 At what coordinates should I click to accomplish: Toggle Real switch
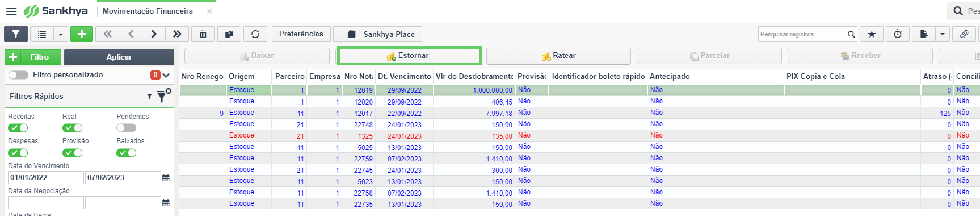coord(72,128)
